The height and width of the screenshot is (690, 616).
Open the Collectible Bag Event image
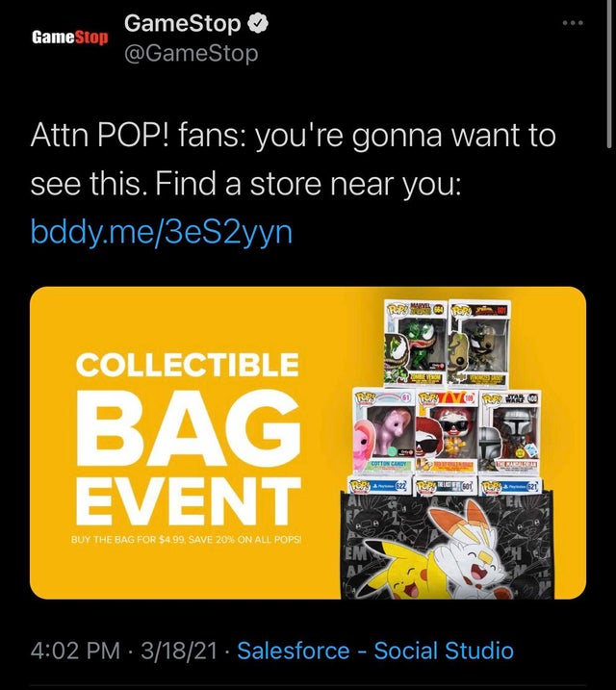pyautogui.click(x=308, y=443)
